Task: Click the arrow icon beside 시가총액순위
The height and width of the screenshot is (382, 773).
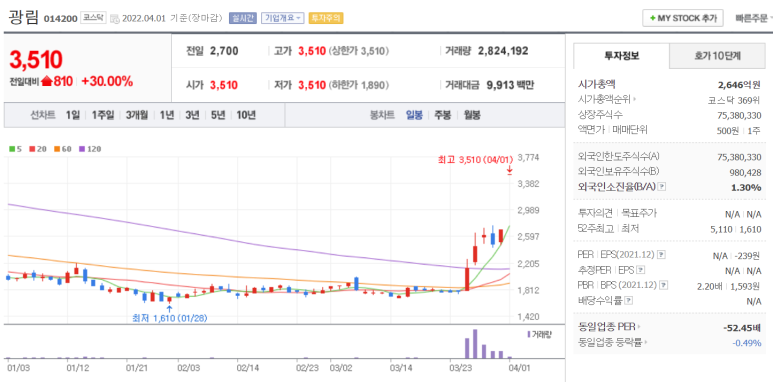Action: click(x=635, y=100)
